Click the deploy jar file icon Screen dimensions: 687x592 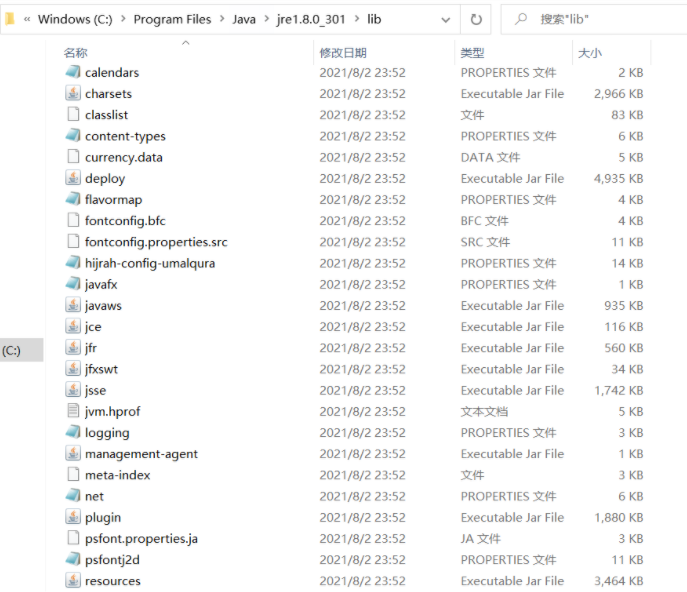click(x=73, y=177)
